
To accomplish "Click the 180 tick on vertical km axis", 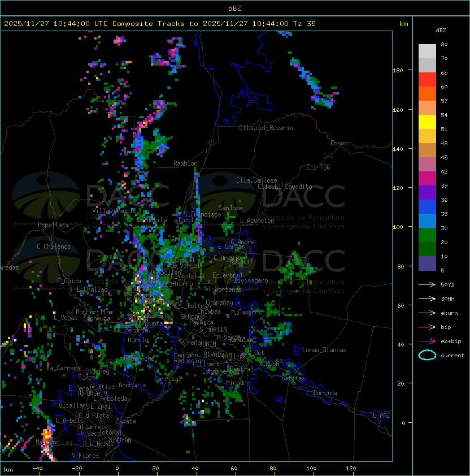I will click(x=398, y=71).
